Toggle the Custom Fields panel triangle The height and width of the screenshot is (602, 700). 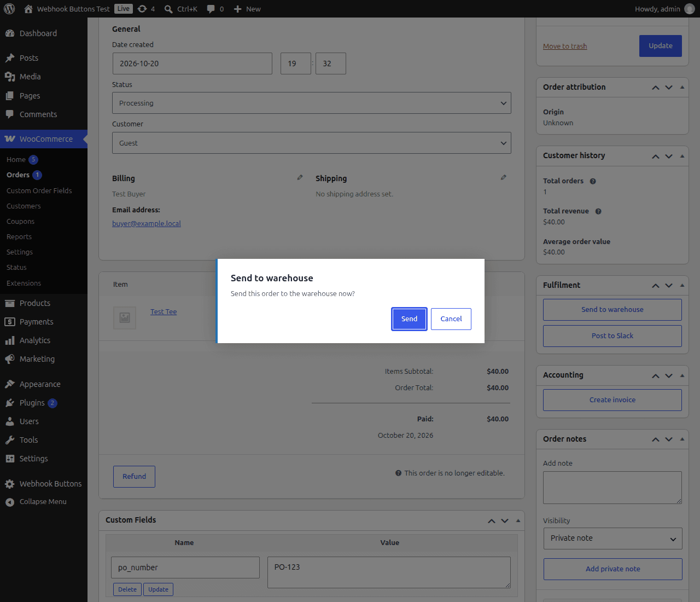click(518, 520)
